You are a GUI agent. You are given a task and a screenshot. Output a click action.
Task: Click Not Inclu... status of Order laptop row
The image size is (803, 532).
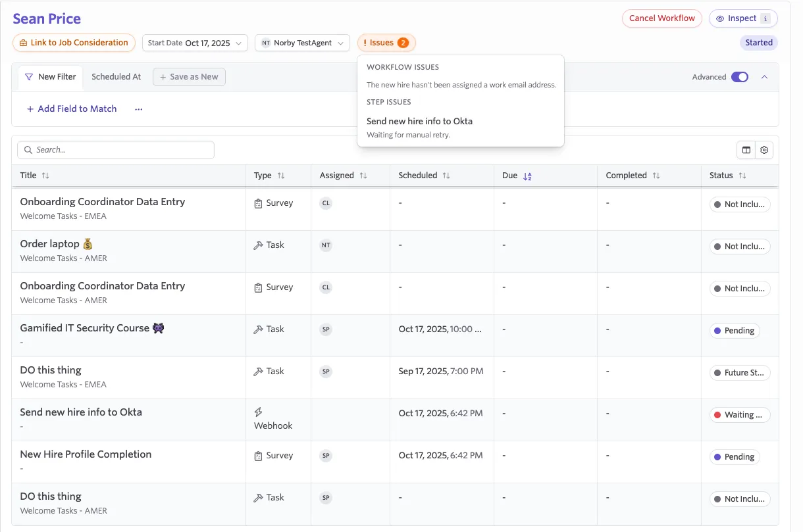click(x=740, y=247)
